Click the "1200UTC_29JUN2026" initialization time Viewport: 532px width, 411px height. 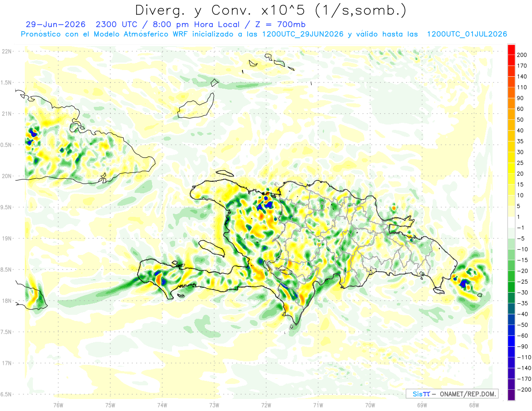[x=303, y=34]
